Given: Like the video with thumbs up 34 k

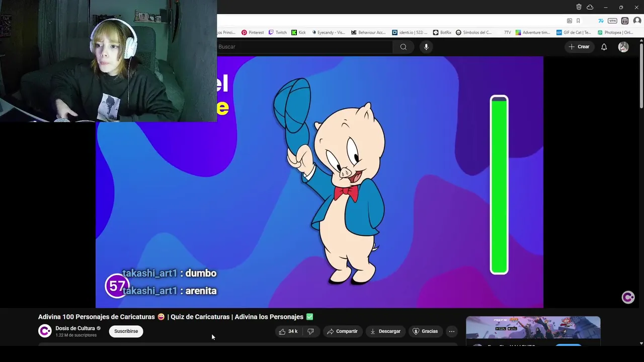Looking at the screenshot, I should 288,331.
